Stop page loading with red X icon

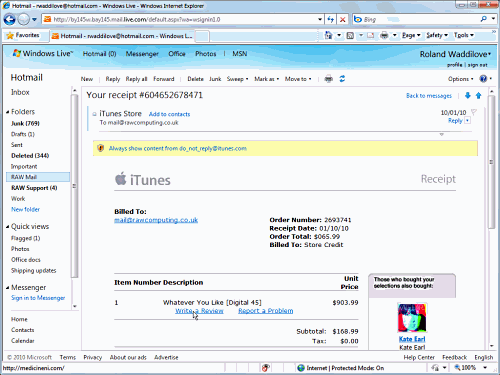tap(342, 19)
